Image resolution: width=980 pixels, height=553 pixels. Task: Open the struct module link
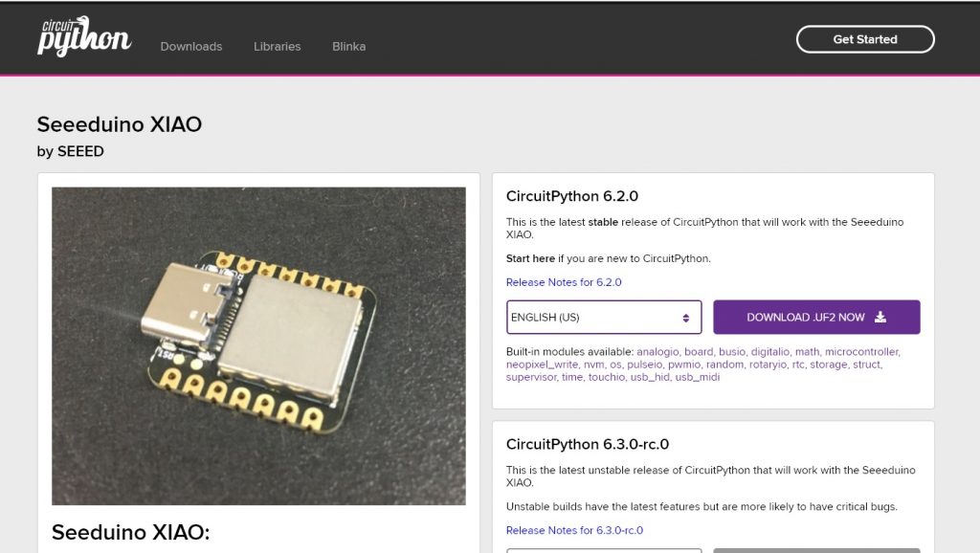coord(866,365)
